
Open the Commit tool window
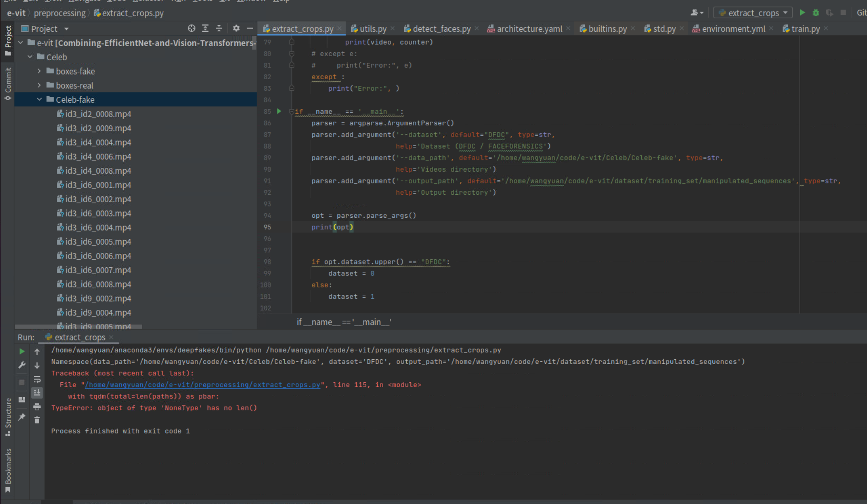[x=7, y=84]
